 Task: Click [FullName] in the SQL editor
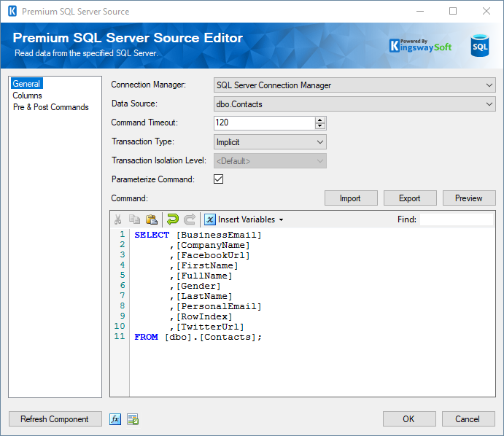(204, 276)
